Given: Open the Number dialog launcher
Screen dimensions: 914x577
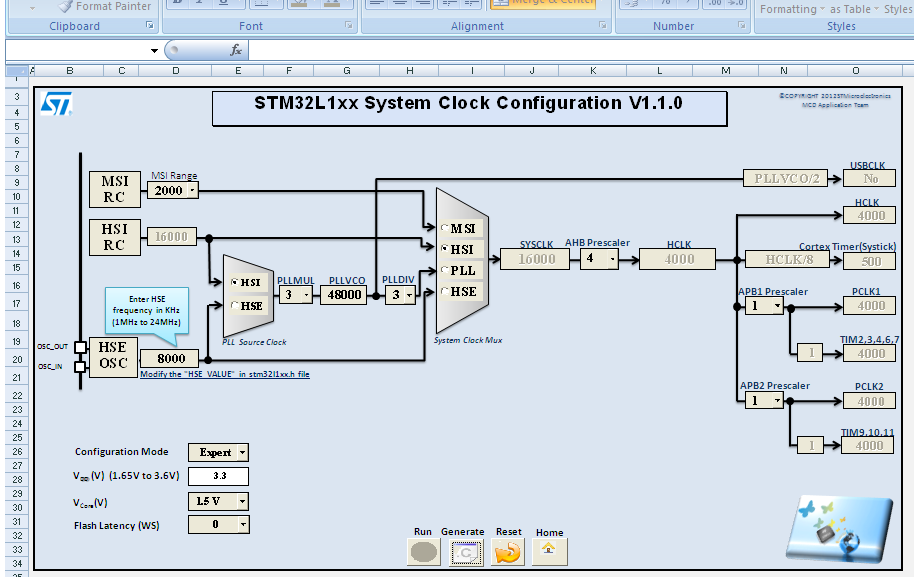Looking at the screenshot, I should click(741, 25).
